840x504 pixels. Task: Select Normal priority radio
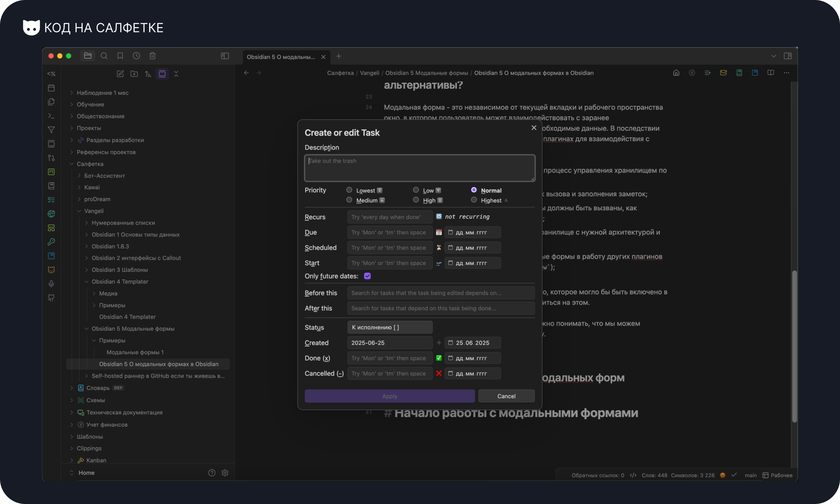tap(474, 190)
